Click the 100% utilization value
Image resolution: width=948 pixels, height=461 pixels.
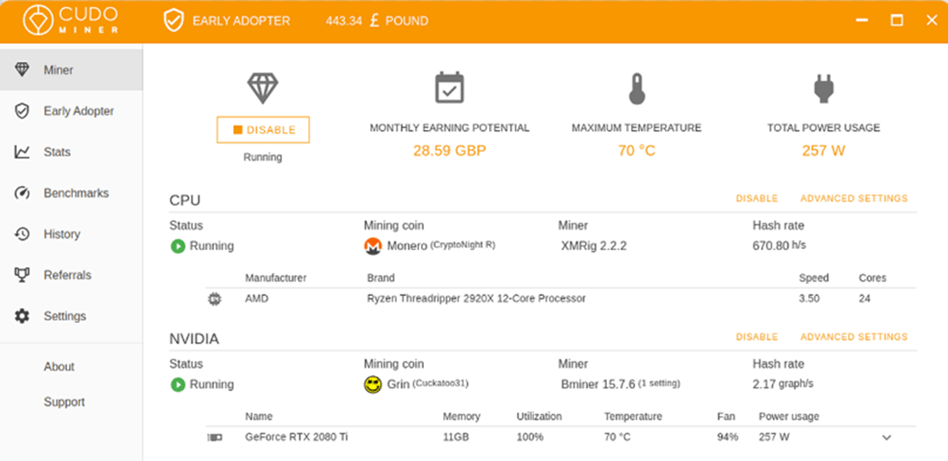pos(530,437)
